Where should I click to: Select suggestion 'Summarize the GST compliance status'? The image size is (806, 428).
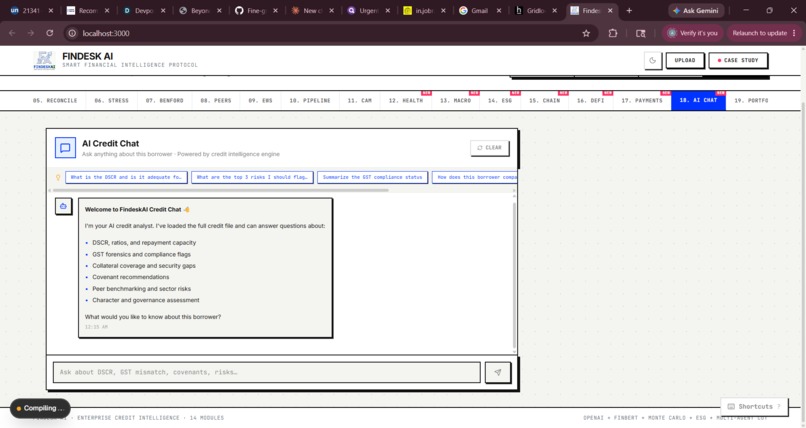point(372,177)
